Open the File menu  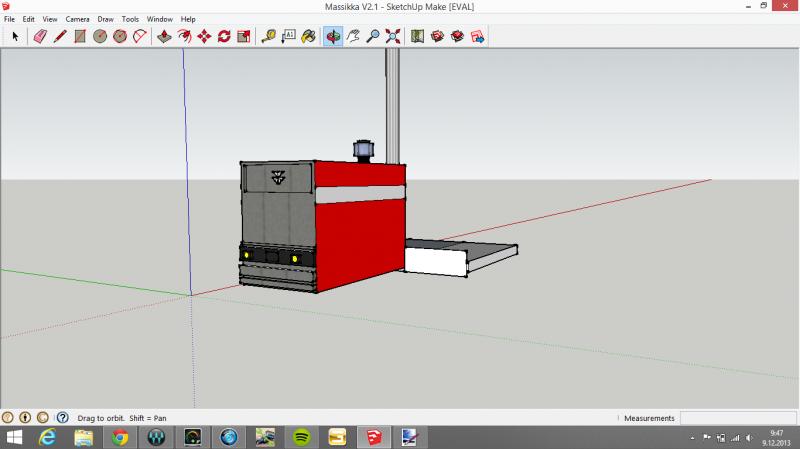(9, 19)
